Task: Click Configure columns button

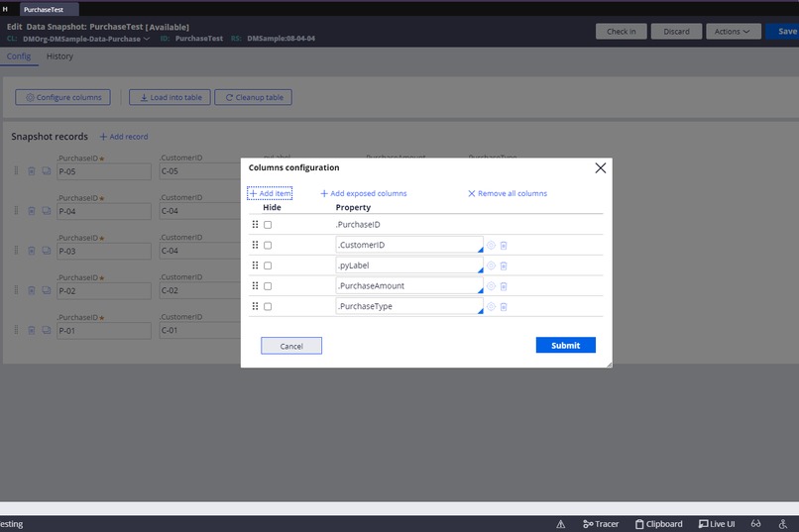Action: [62, 97]
